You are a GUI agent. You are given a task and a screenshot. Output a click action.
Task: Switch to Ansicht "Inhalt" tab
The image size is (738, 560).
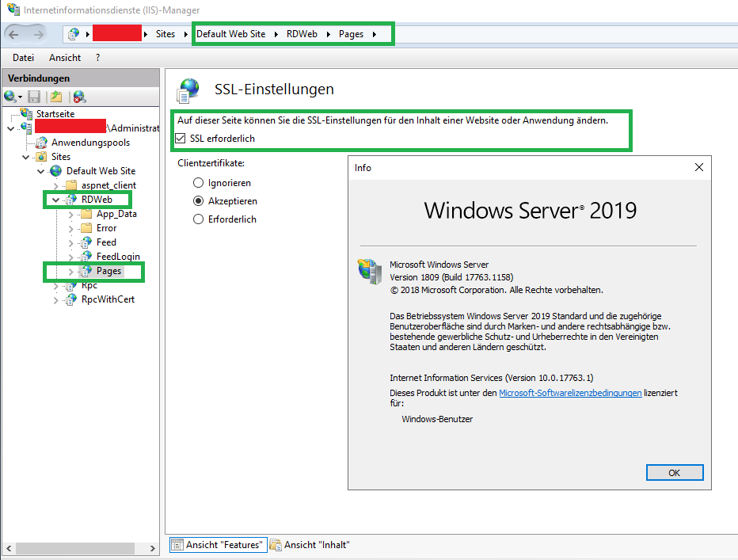click(x=310, y=545)
